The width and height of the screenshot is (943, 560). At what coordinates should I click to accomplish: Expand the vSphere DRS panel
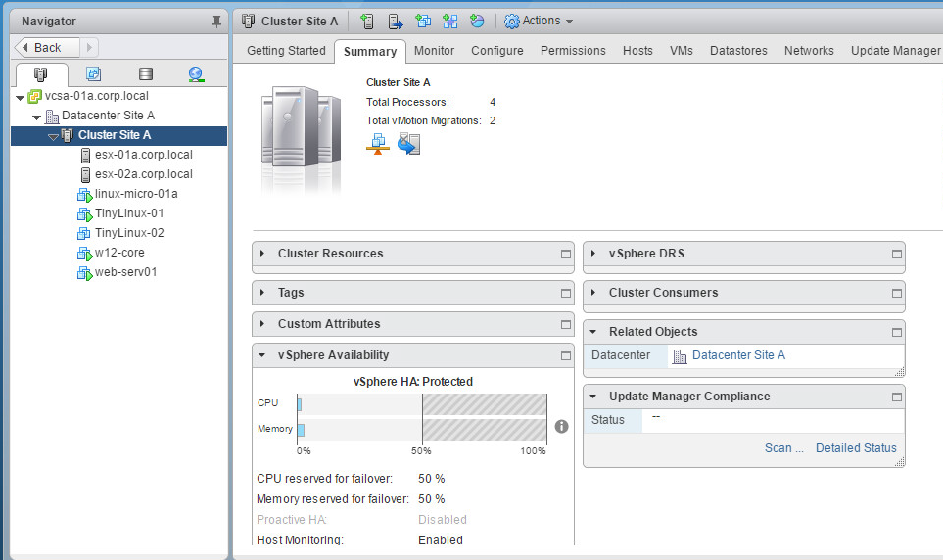[594, 254]
